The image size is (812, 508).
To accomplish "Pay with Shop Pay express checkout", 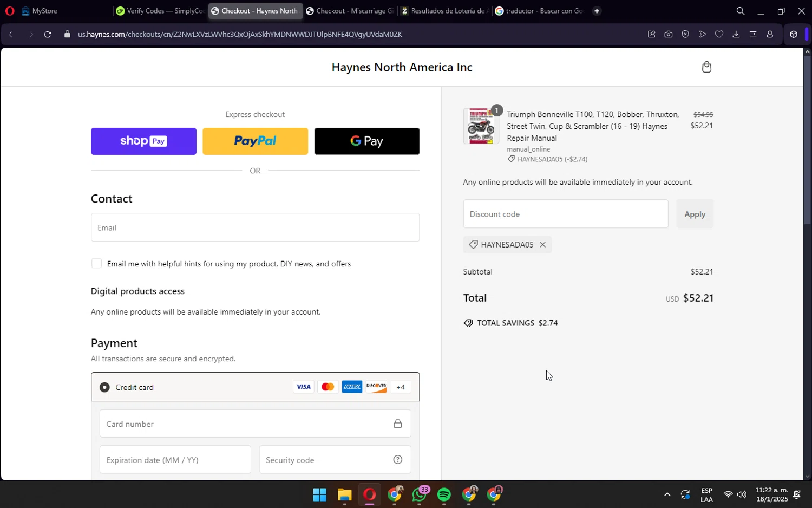I will (x=143, y=141).
